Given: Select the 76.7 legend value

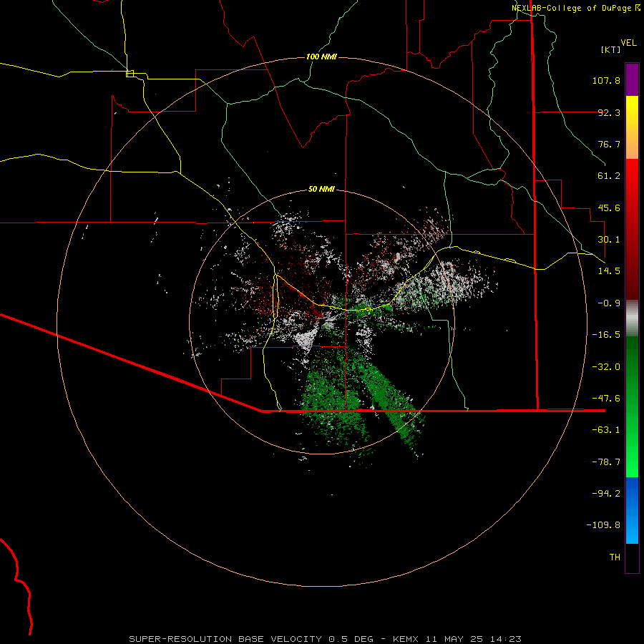Looking at the screenshot, I should (x=609, y=144).
